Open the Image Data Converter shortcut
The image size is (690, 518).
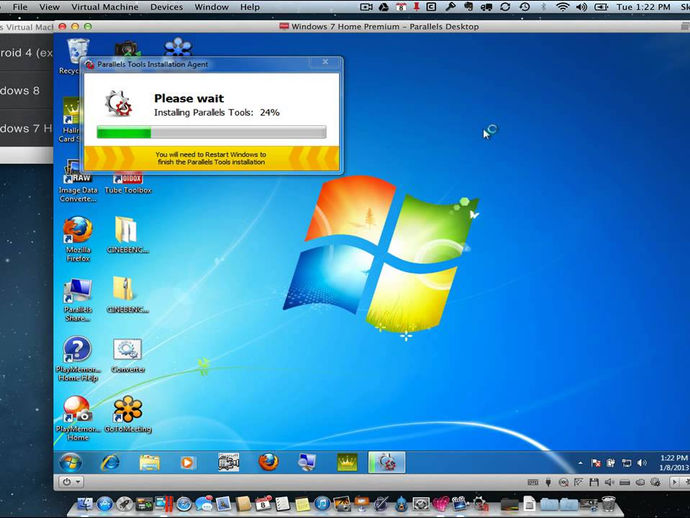(78, 182)
